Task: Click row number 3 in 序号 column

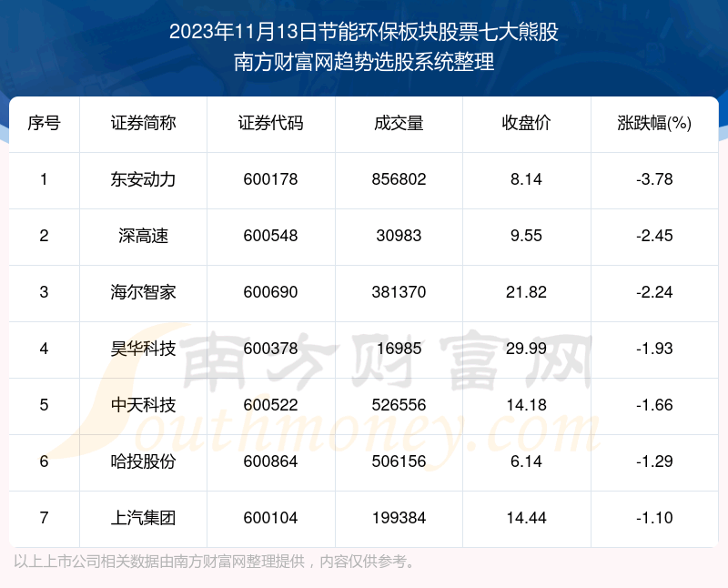Action: point(44,292)
